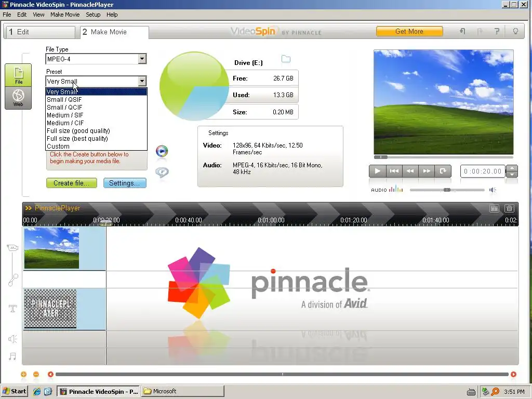Jump to beginning of preview
The width and height of the screenshot is (532, 399).
click(x=394, y=171)
